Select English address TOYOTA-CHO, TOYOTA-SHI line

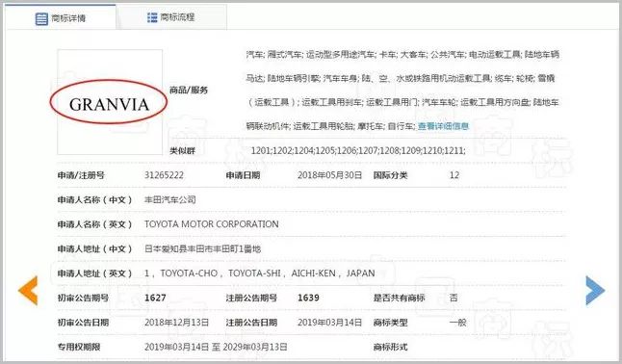(x=259, y=273)
